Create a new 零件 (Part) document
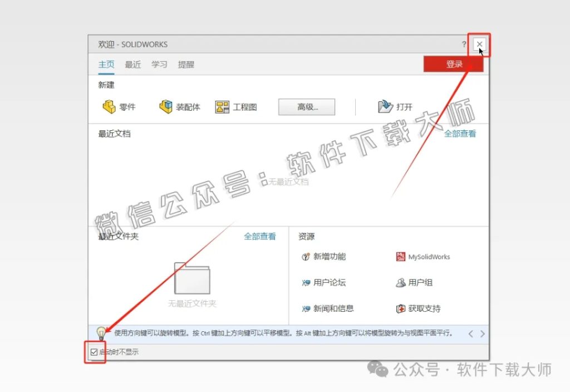Screen dimensions: 570x392 118,107
